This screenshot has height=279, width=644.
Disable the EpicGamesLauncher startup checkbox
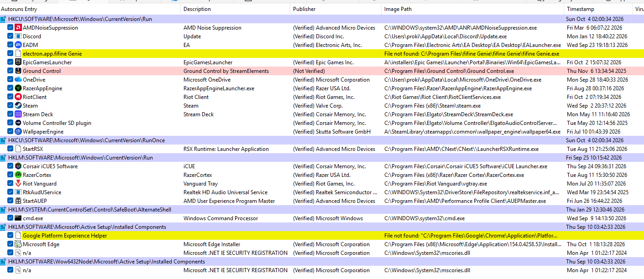pos(10,62)
